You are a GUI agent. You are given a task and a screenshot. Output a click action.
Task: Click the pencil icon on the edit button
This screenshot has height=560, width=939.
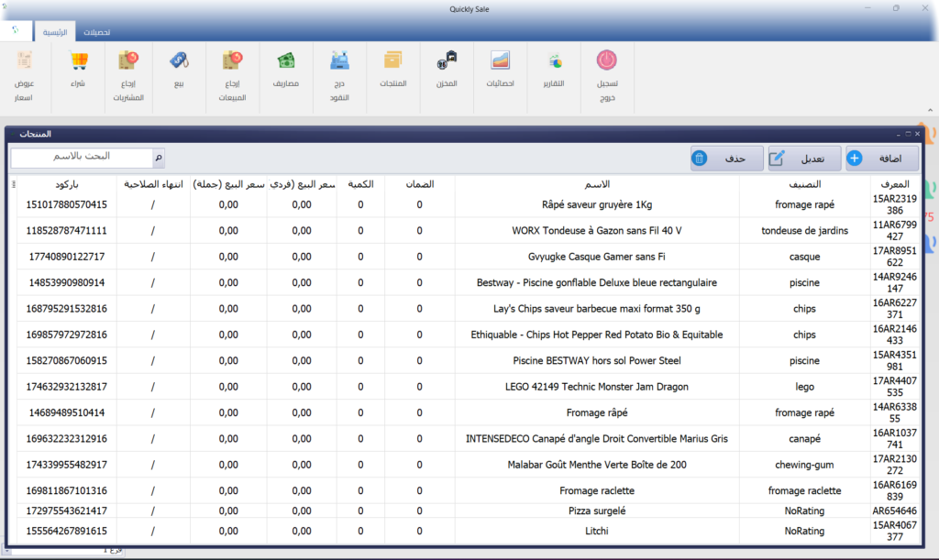777,159
